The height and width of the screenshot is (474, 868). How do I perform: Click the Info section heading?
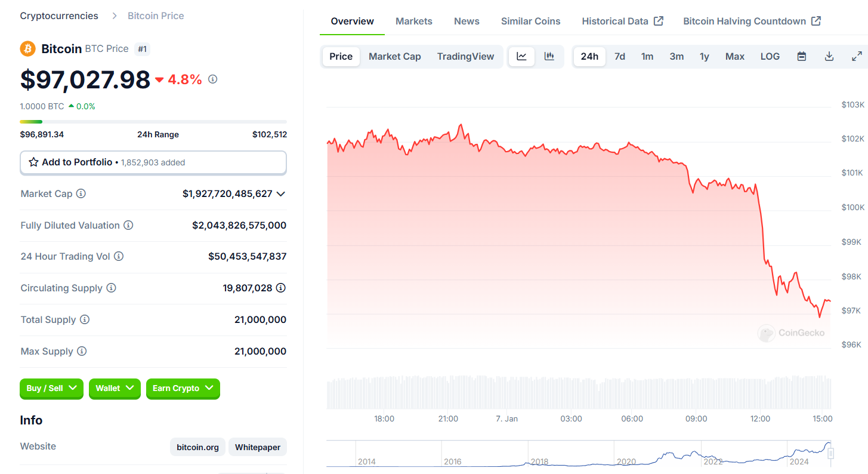(x=31, y=421)
